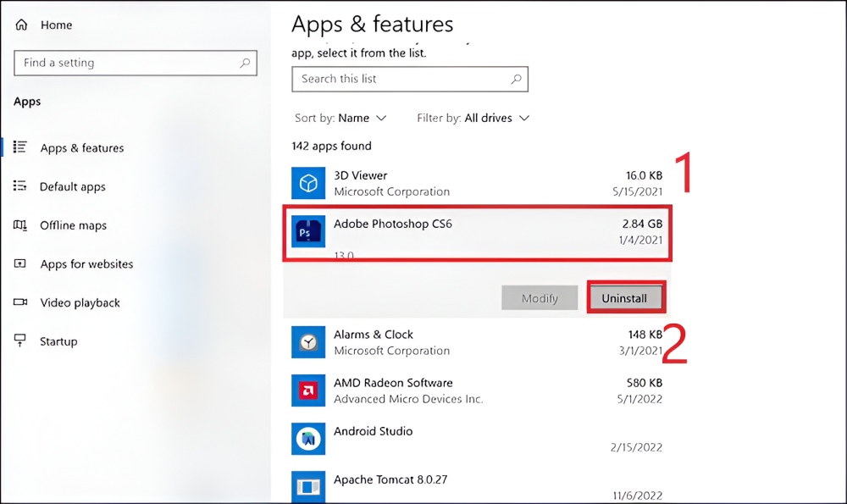Open Offline maps settings
Image resolution: width=847 pixels, height=504 pixels.
click(x=74, y=225)
